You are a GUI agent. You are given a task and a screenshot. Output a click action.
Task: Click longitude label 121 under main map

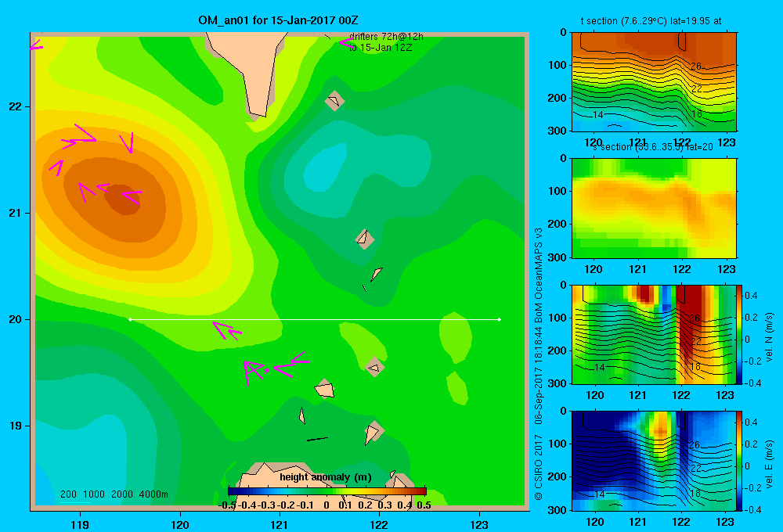[x=280, y=524]
